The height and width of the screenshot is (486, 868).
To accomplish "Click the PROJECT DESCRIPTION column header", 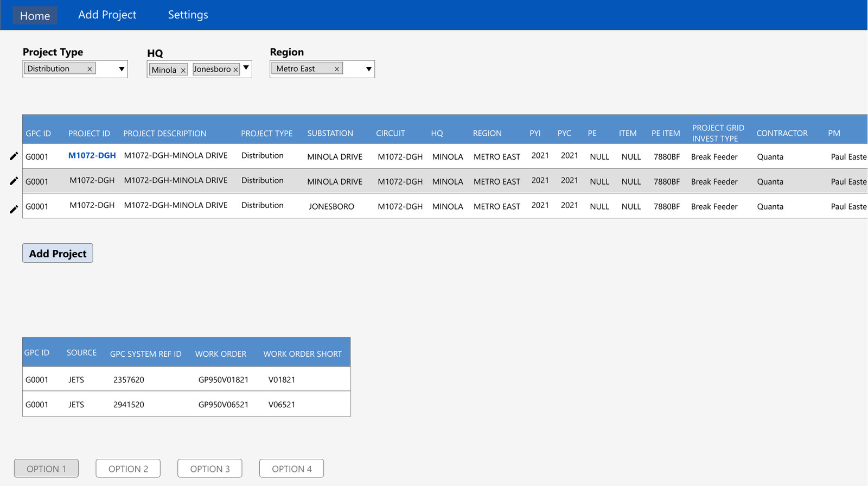I will point(164,134).
